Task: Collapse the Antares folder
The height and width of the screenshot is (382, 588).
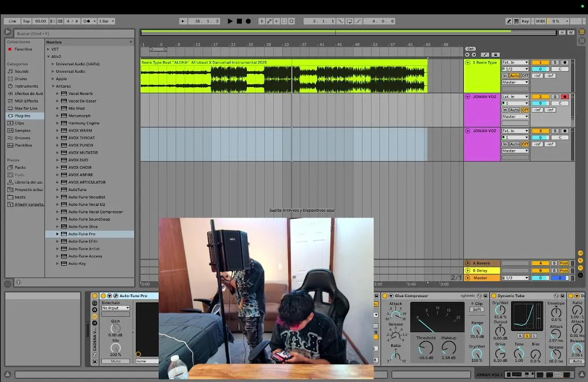Action: [x=53, y=86]
